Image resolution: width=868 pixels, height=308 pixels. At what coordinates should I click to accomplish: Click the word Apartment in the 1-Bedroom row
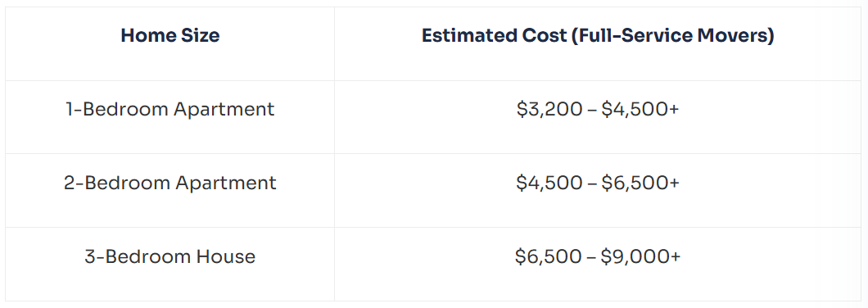[x=224, y=110]
